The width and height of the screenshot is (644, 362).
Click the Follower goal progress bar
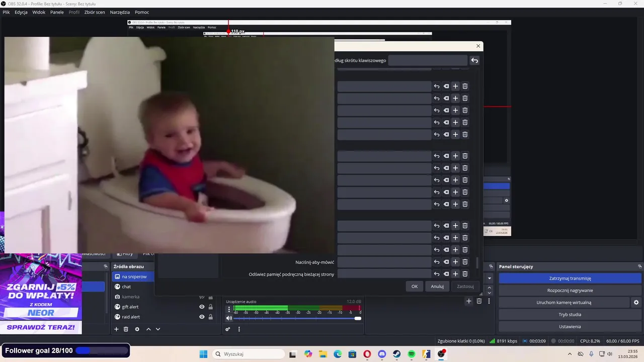(101, 350)
